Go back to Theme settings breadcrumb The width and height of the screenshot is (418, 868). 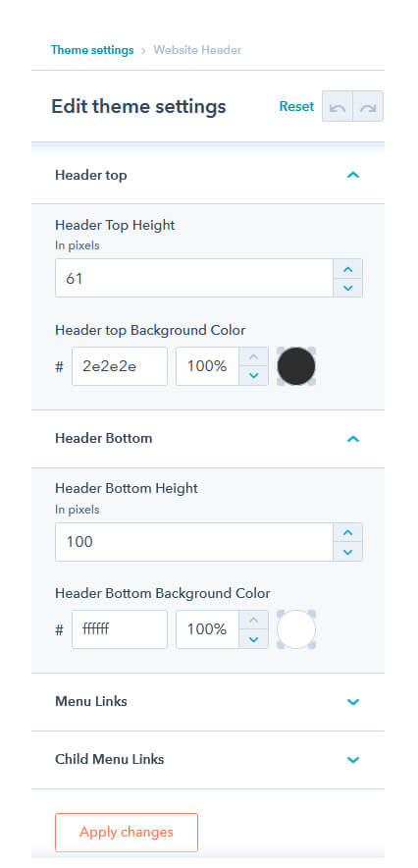(92, 50)
